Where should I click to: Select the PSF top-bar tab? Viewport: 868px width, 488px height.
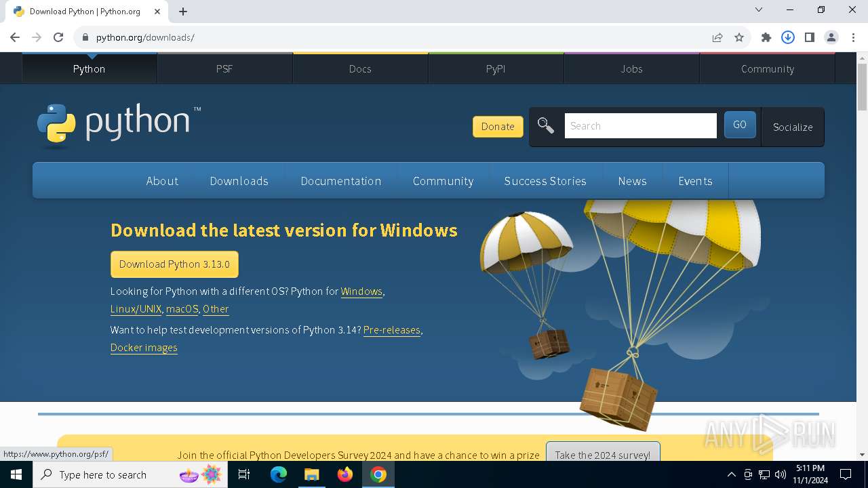tap(224, 68)
